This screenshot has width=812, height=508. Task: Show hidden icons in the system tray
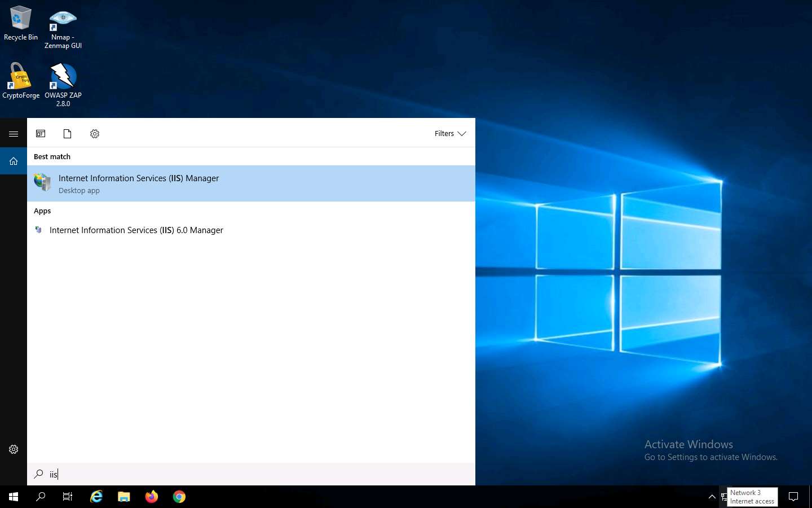coord(712,497)
